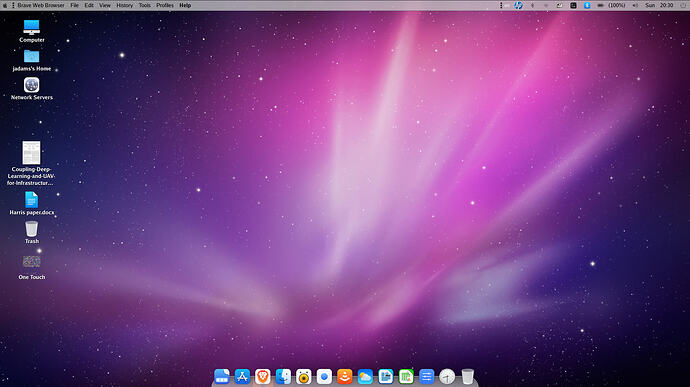
Task: Launch Brave browser from the dock
Action: tap(263, 376)
